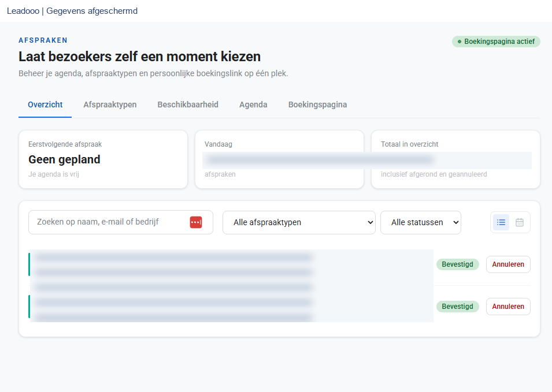The image size is (552, 392).
Task: Open the Overzicht tab
Action: (x=45, y=104)
